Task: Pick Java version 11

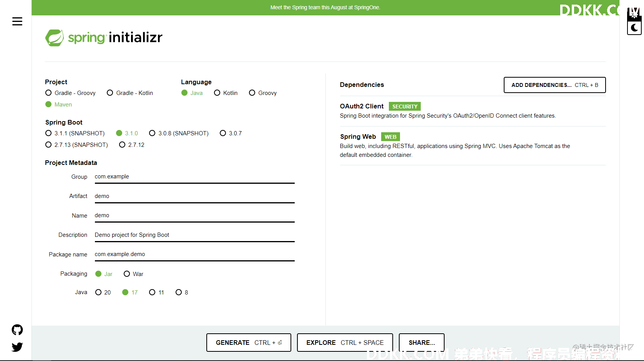Action: [156, 293]
